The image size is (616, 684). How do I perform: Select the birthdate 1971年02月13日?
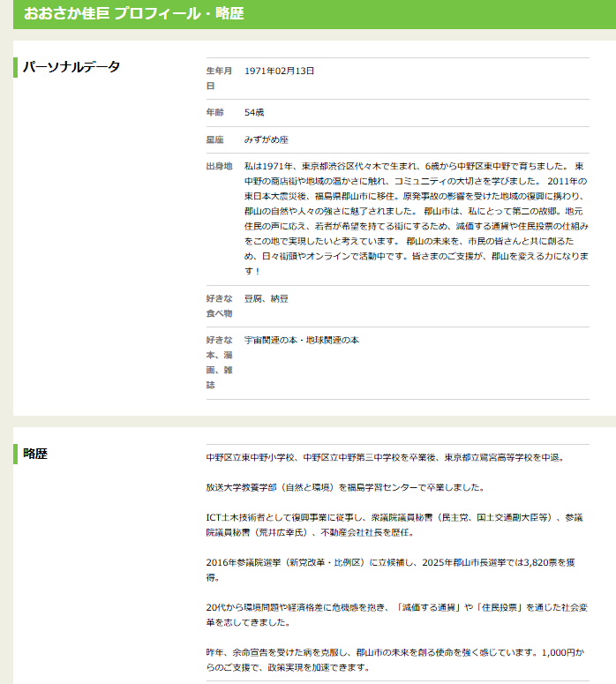coord(279,71)
